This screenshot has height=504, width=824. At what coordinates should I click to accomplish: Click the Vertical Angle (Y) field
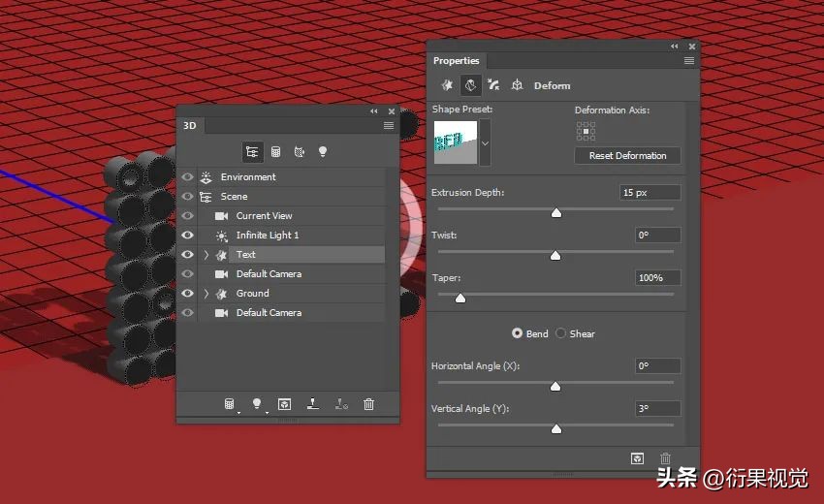tap(658, 408)
